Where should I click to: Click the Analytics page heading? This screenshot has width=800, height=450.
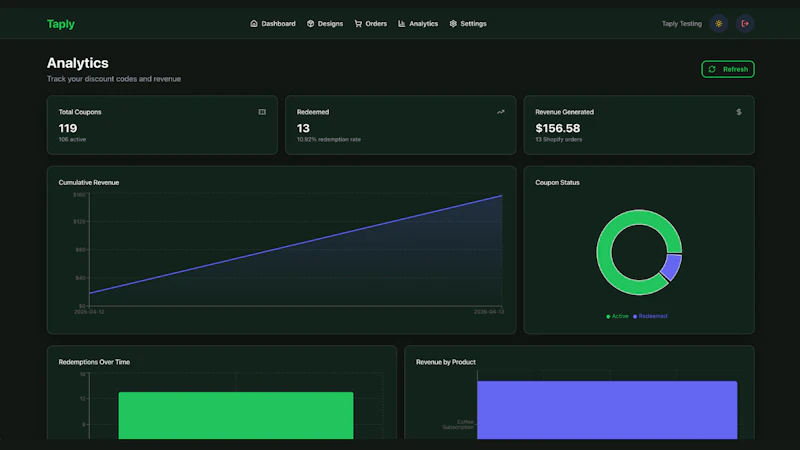click(78, 63)
